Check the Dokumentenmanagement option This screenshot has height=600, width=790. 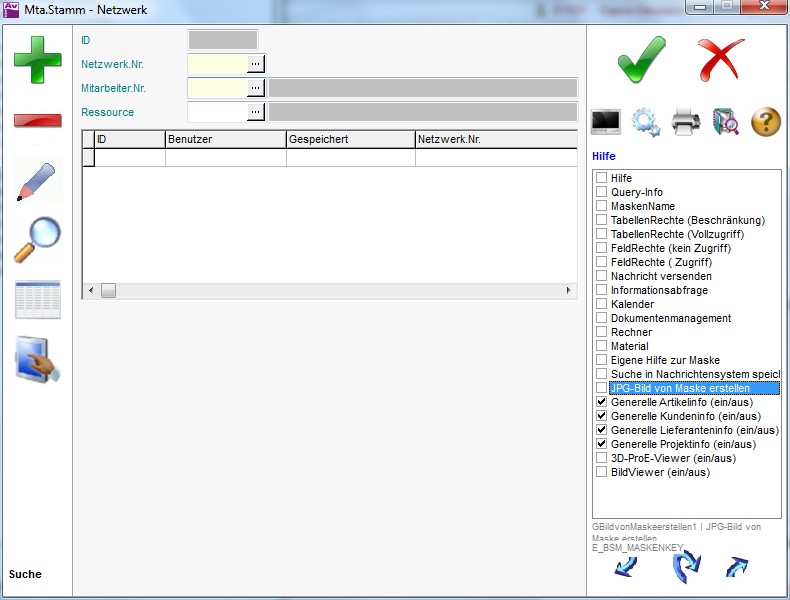(602, 318)
